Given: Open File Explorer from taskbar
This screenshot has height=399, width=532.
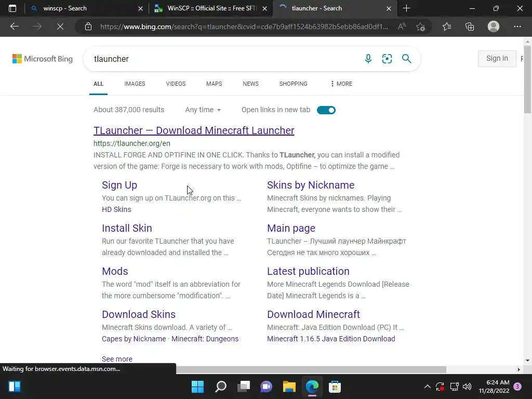Looking at the screenshot, I should click(x=289, y=387).
